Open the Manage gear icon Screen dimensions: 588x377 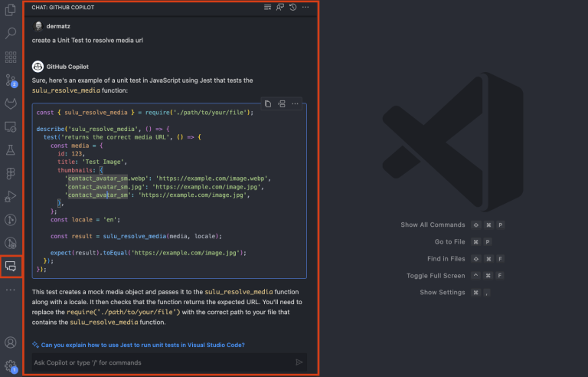tap(11, 366)
